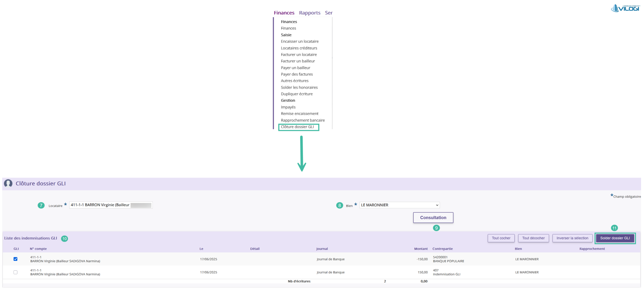Click the N° compte column header
The image size is (644, 288).
point(38,249)
